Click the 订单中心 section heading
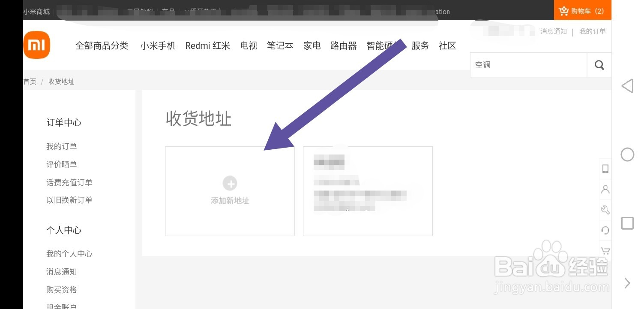 64,123
